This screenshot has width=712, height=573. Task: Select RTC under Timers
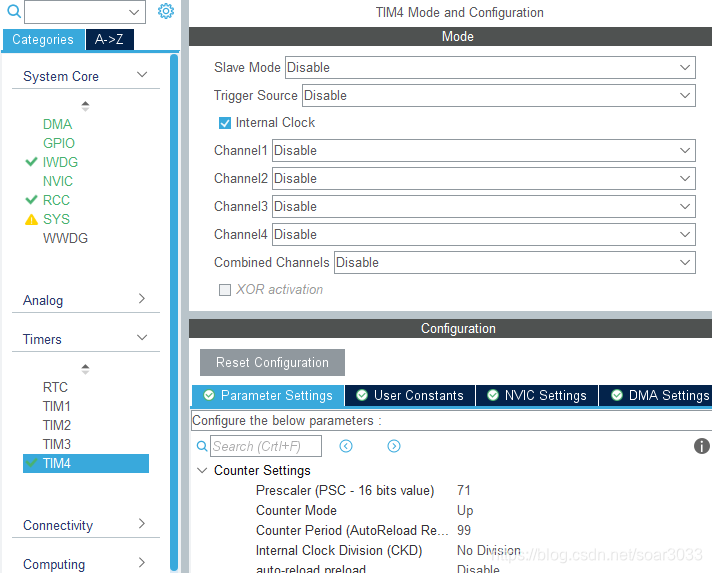click(55, 387)
